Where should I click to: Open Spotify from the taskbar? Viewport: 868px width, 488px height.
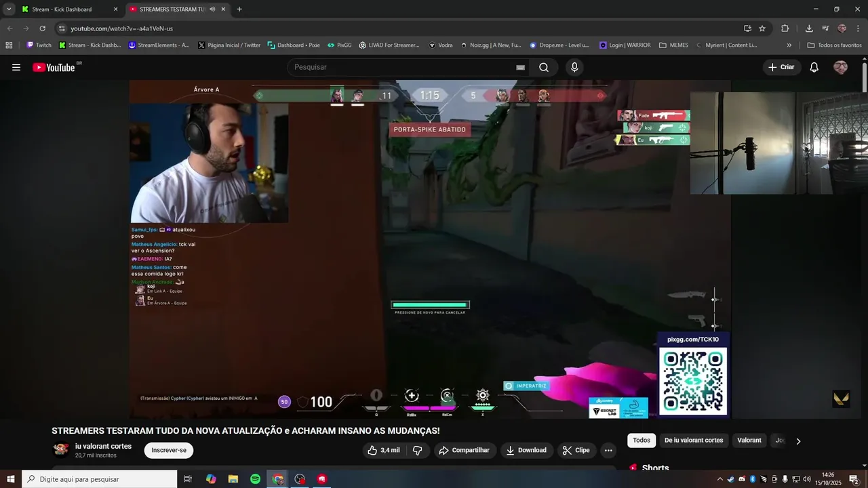255,479
